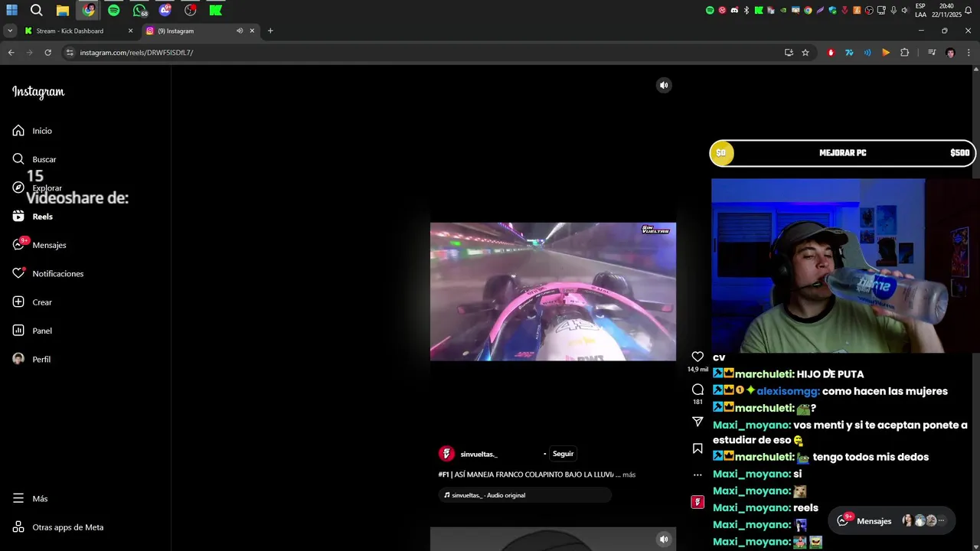Viewport: 980px width, 551px height.
Task: Open Mensajes in the sidebar
Action: (x=39, y=245)
